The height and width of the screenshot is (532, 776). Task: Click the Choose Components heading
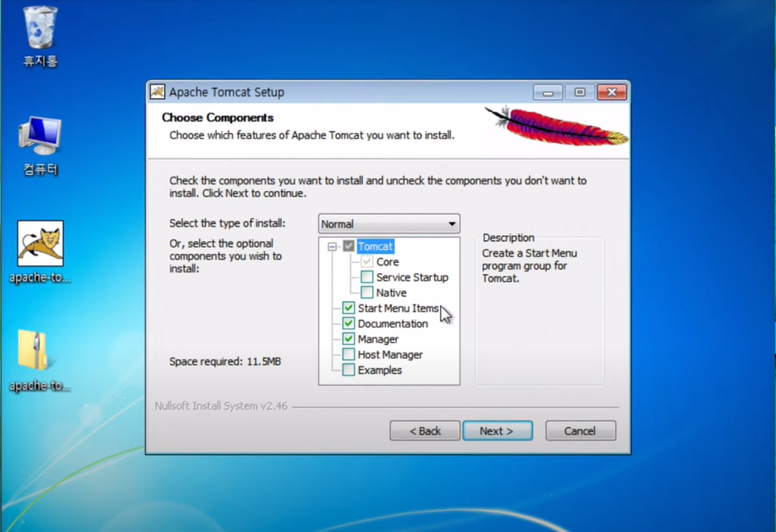[217, 118]
